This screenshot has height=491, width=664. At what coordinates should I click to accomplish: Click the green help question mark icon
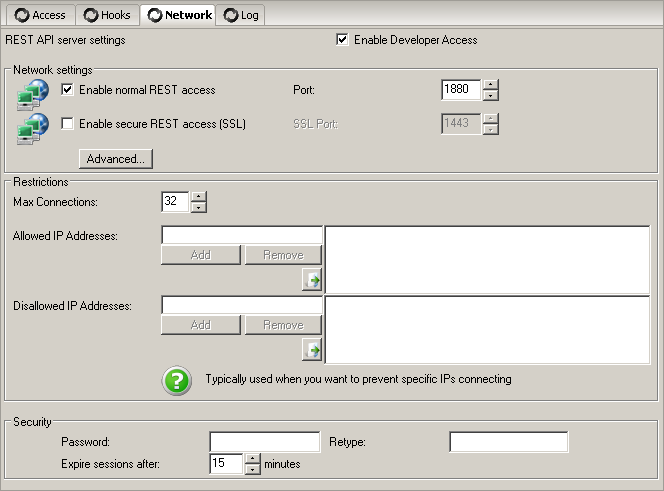[x=177, y=380]
